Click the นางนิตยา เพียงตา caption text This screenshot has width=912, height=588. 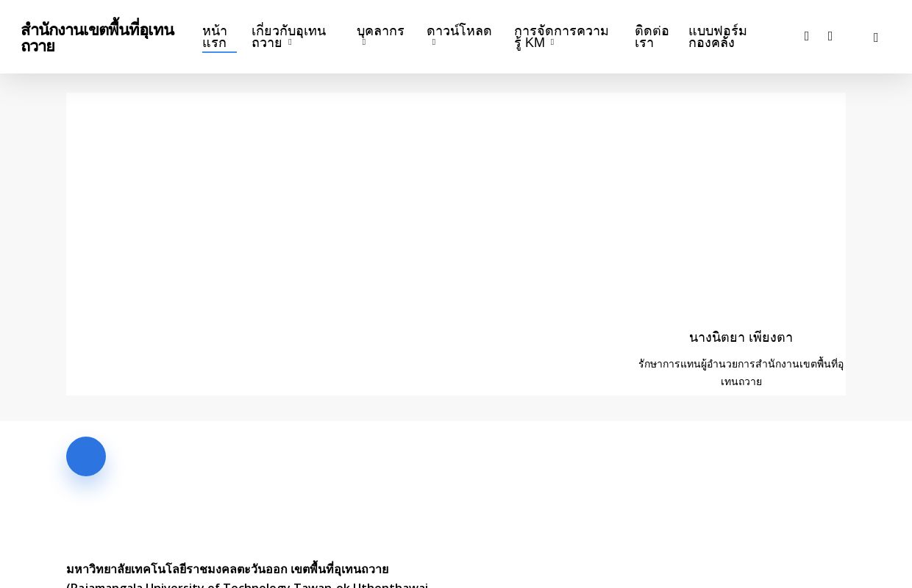click(x=741, y=337)
